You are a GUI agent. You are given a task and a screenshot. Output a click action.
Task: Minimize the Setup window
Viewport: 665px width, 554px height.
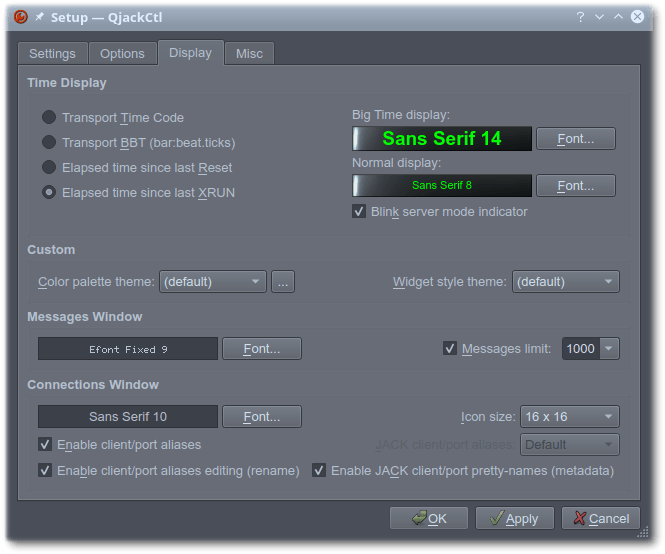click(x=599, y=17)
